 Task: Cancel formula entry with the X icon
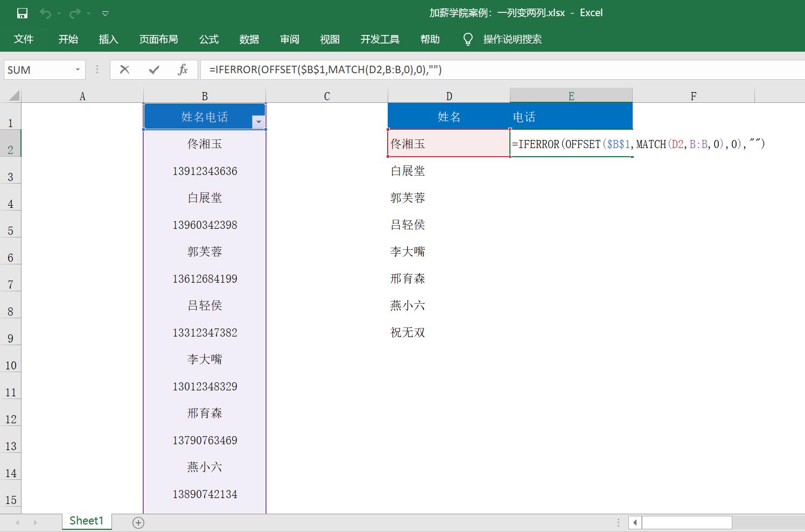point(124,69)
